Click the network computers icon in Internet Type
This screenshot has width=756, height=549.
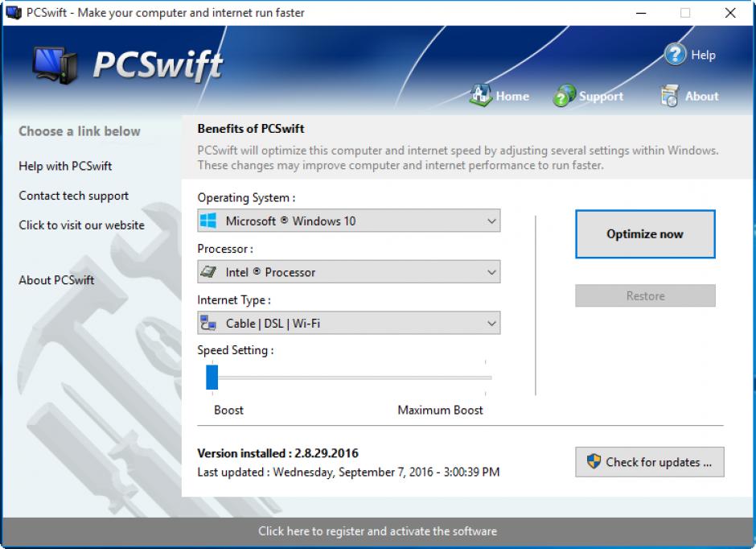pos(208,323)
